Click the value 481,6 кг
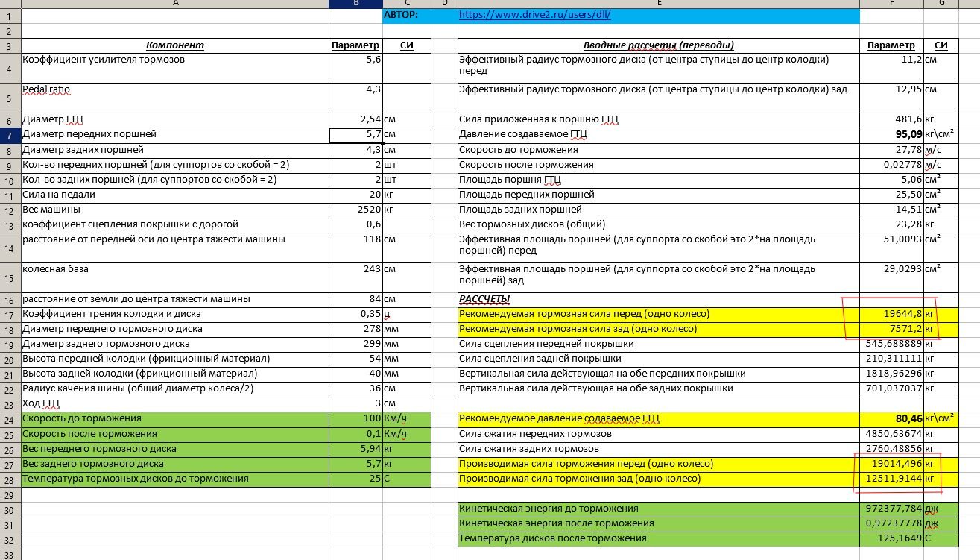 (891, 120)
